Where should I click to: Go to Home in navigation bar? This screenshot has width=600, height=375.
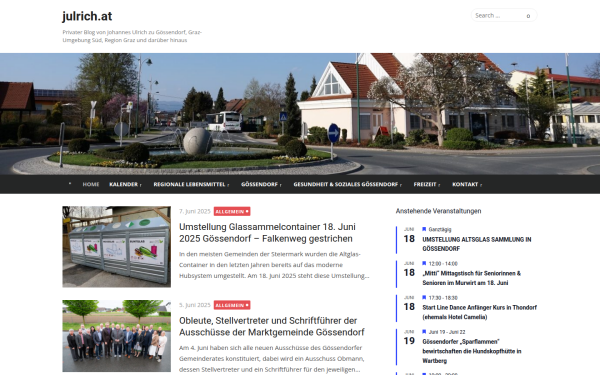point(91,184)
